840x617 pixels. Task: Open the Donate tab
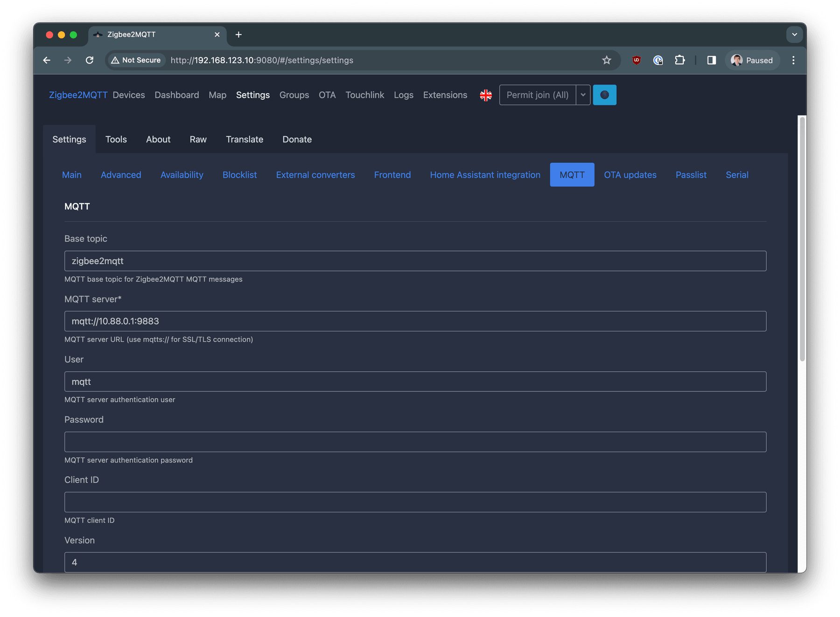point(297,139)
